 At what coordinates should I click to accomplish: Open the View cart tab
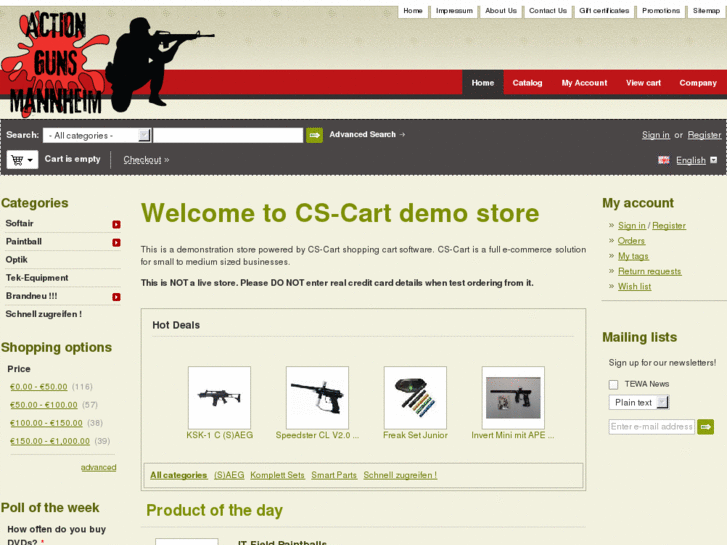click(x=643, y=83)
